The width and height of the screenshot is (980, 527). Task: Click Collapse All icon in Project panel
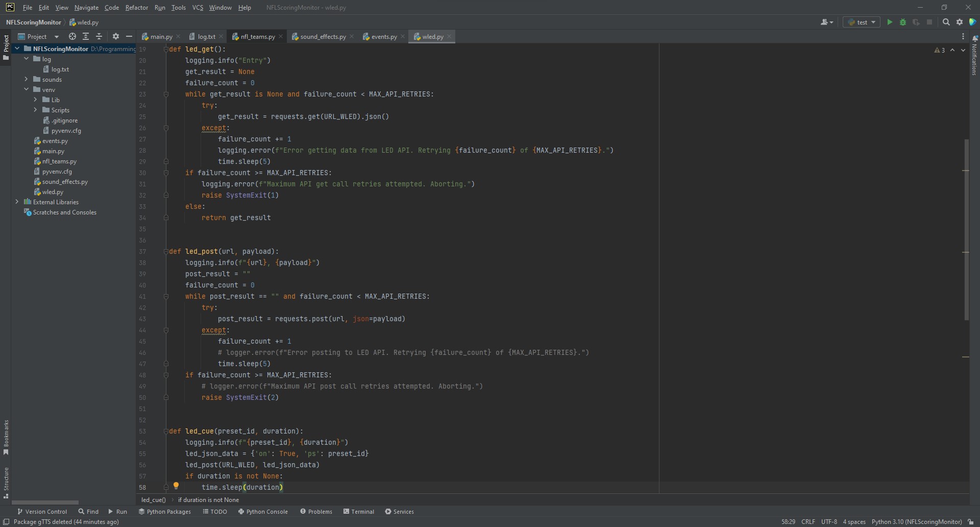(x=99, y=36)
